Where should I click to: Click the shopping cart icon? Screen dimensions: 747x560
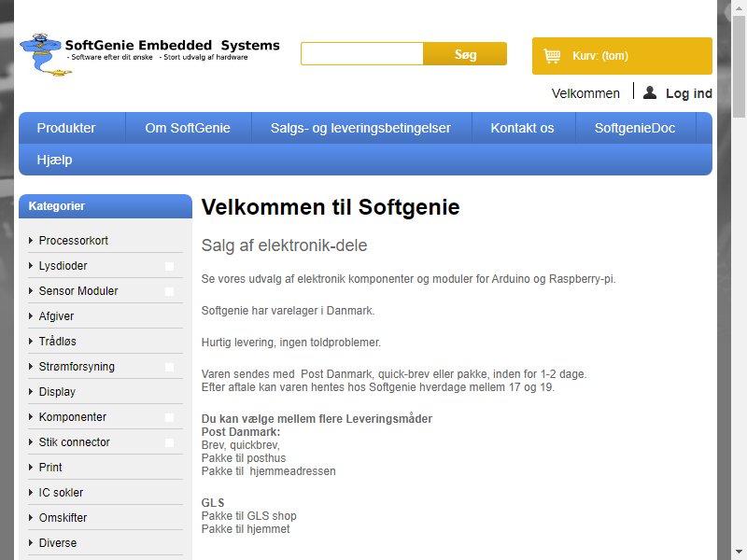click(552, 56)
